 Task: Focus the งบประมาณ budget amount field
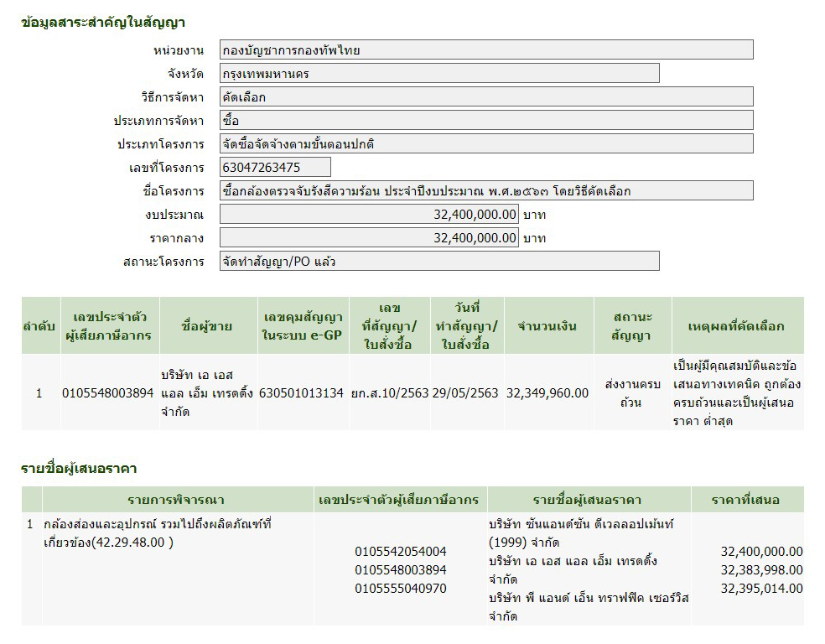coord(370,215)
